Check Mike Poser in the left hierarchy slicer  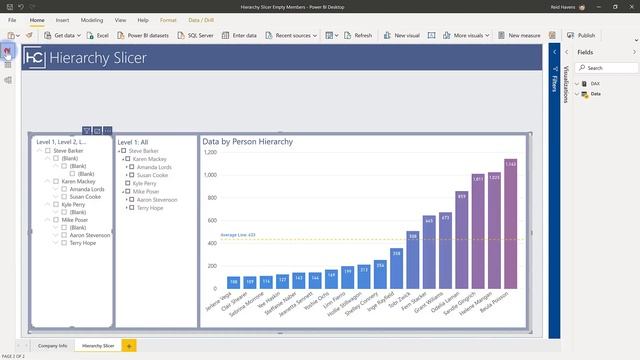click(x=56, y=220)
